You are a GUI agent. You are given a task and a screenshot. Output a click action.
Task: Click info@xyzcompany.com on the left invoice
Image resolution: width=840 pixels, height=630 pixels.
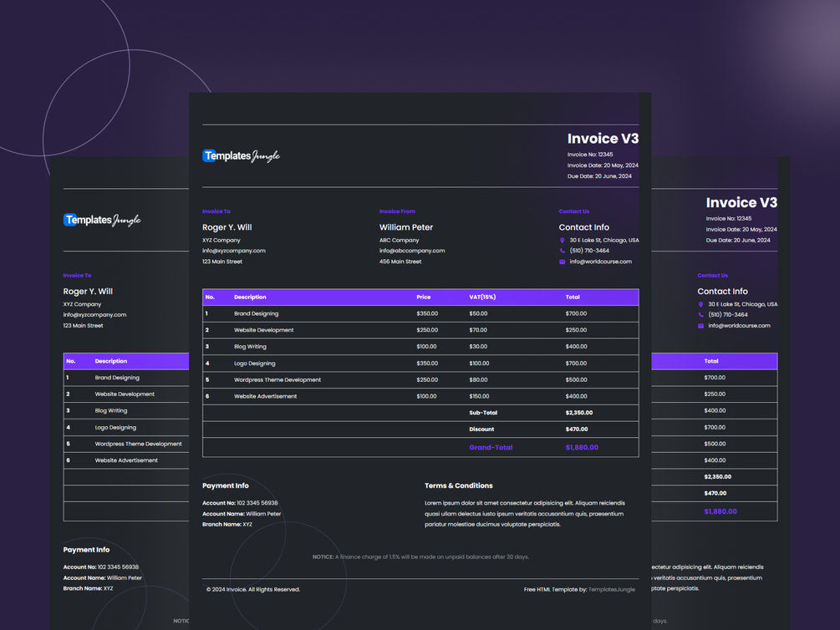click(x=94, y=315)
